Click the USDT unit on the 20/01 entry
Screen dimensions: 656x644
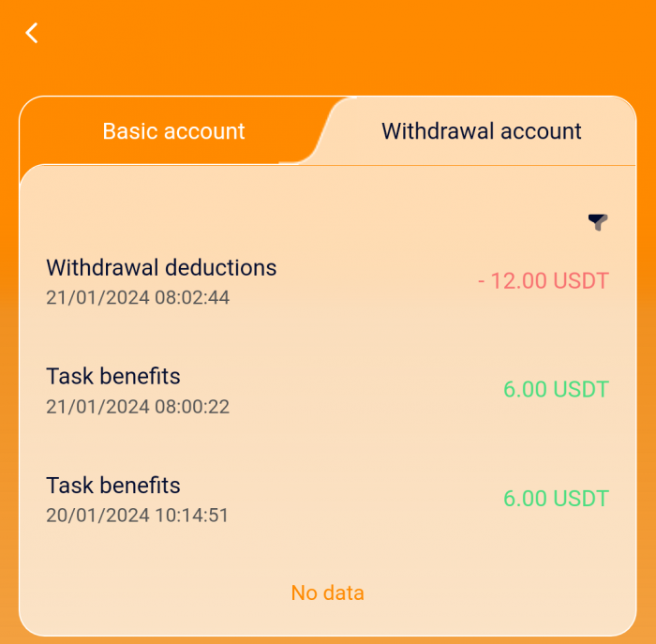[x=581, y=499]
